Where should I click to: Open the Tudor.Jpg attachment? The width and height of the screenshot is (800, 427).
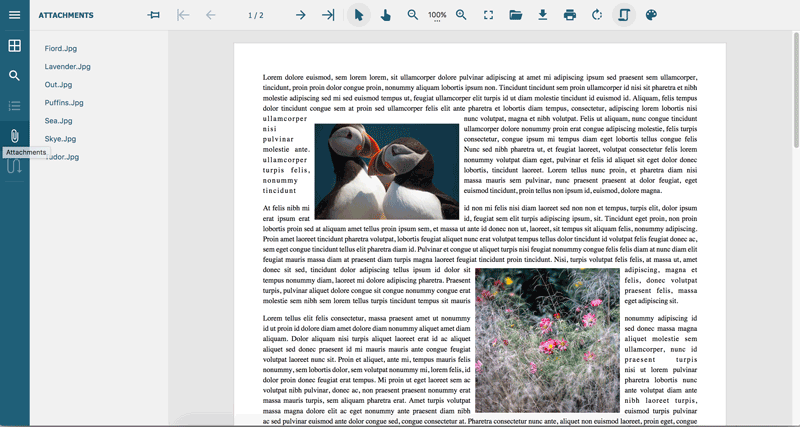62,157
